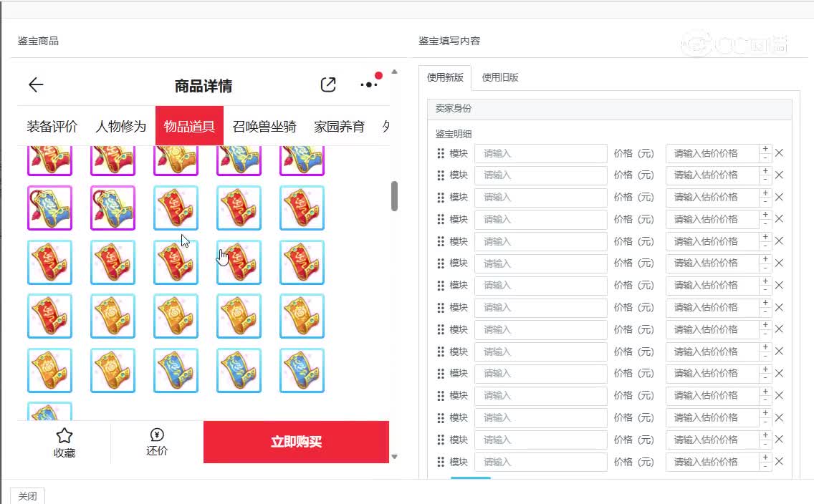Tap the 收藏 star icon
814x504 pixels.
[x=64, y=435]
